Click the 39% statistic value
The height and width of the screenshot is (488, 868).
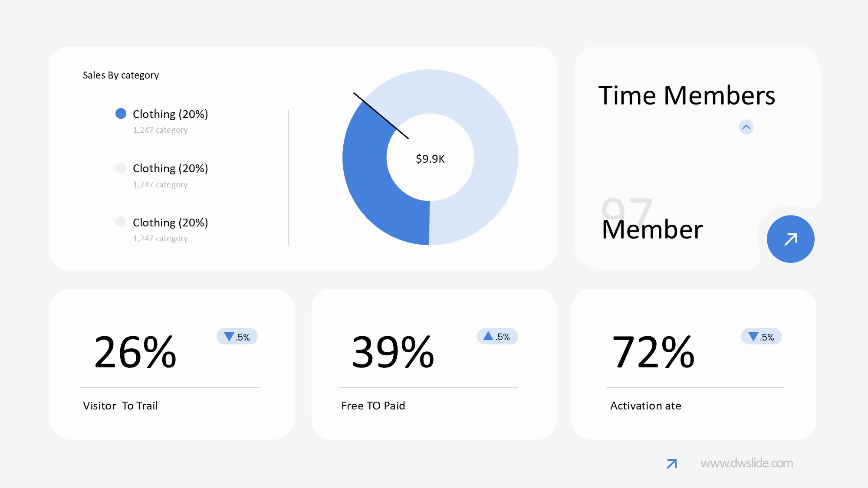(393, 352)
